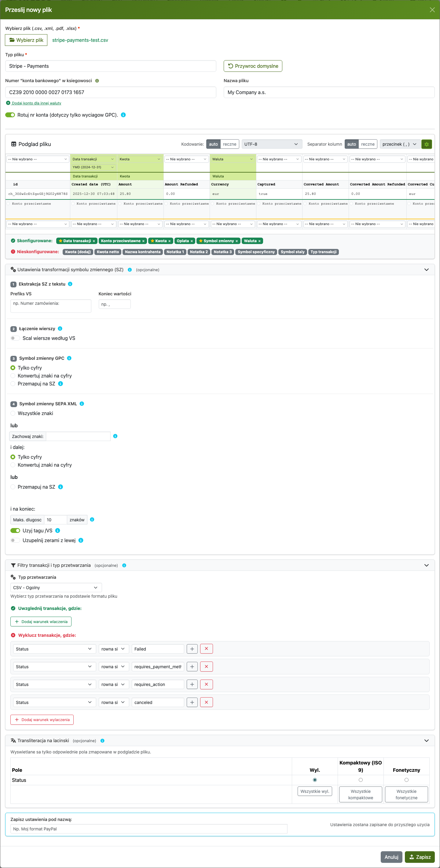440x868 pixels.
Task: Click the Zapisz button
Action: coord(420,857)
